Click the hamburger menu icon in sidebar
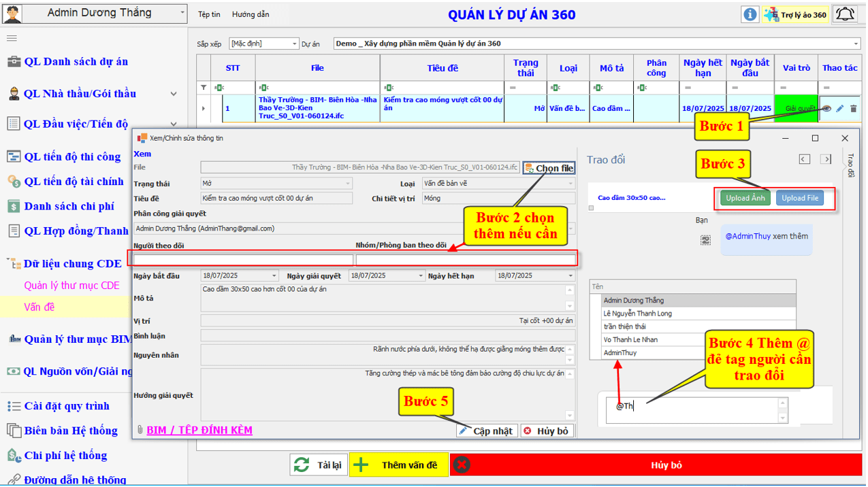 [12, 38]
